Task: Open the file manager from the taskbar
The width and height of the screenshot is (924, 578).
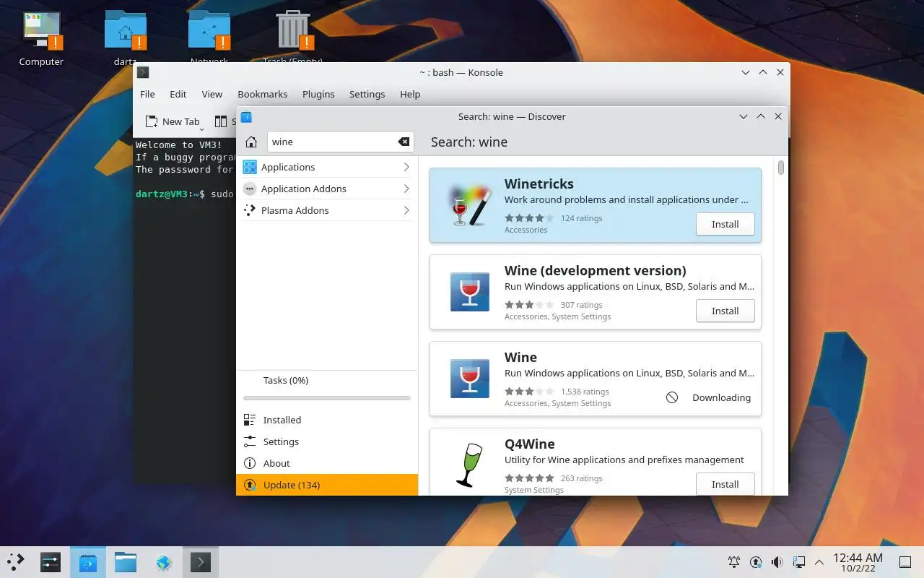Action: pyautogui.click(x=126, y=562)
